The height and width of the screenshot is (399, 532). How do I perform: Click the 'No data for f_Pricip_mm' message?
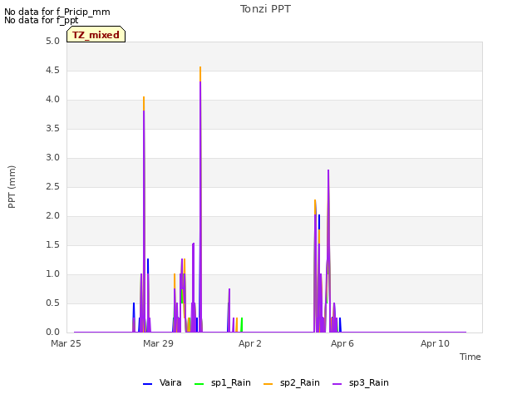click(57, 12)
